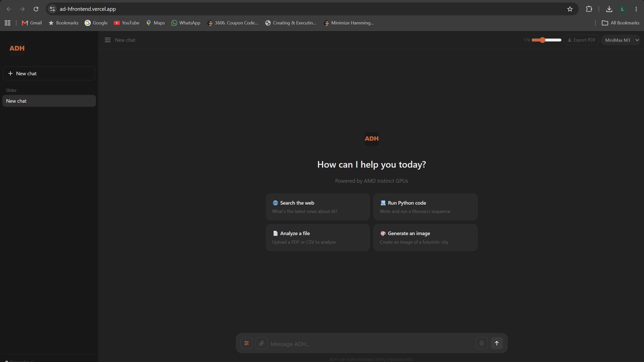Open the Gmail bookmark
This screenshot has width=644, height=362.
32,23
